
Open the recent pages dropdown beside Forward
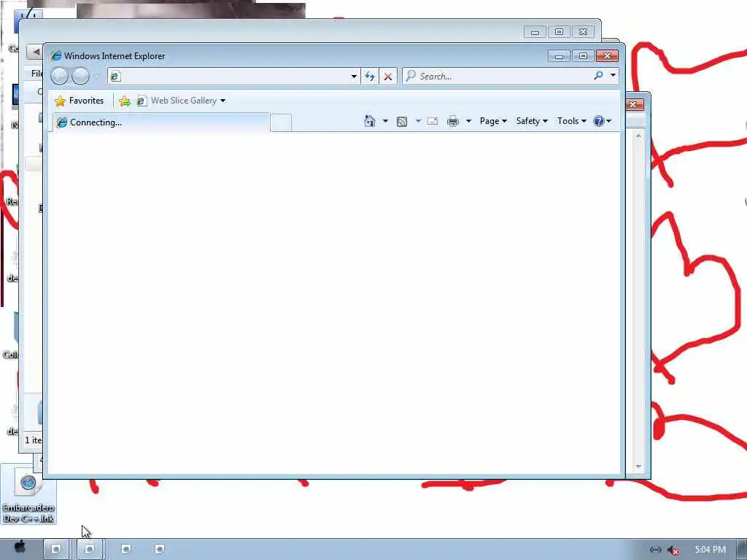[97, 76]
